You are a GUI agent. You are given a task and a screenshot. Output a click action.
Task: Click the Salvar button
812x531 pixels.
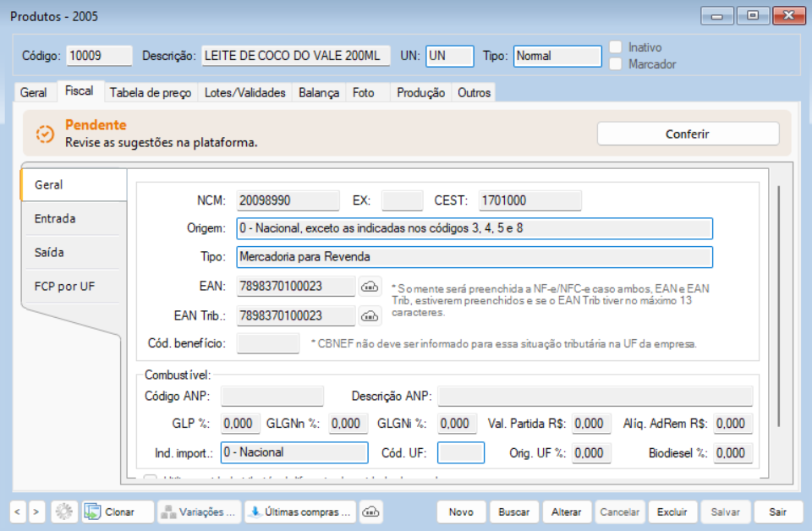click(725, 512)
